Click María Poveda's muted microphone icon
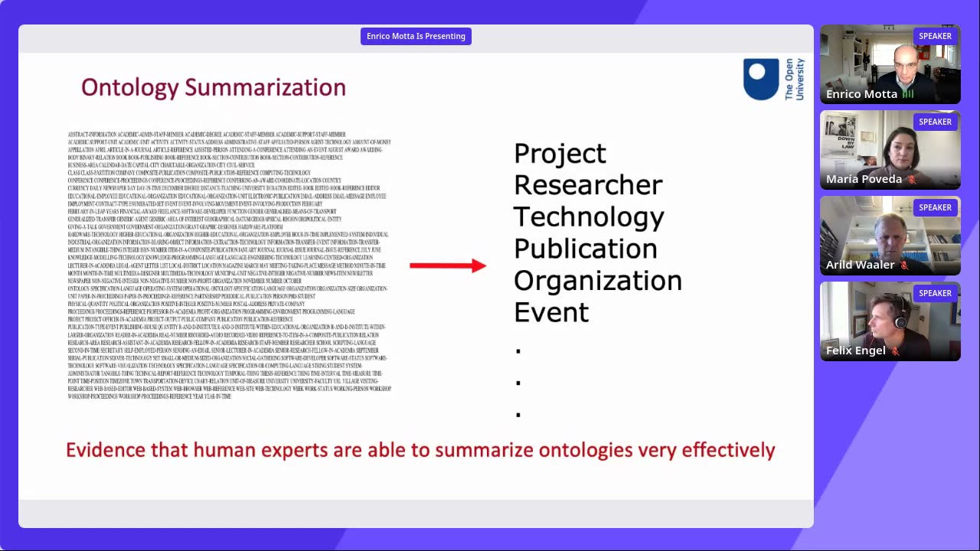The width and height of the screenshot is (980, 551). [x=911, y=180]
